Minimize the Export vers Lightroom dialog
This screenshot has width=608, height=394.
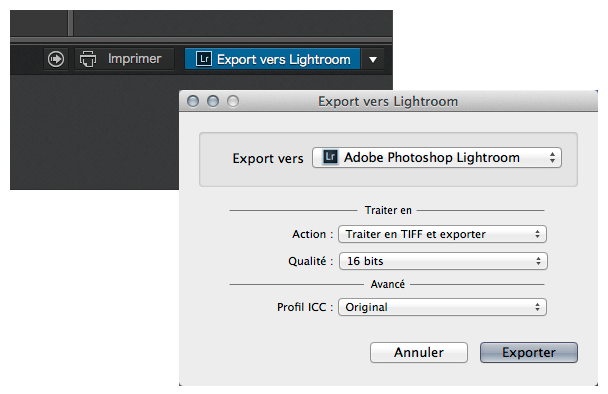213,101
